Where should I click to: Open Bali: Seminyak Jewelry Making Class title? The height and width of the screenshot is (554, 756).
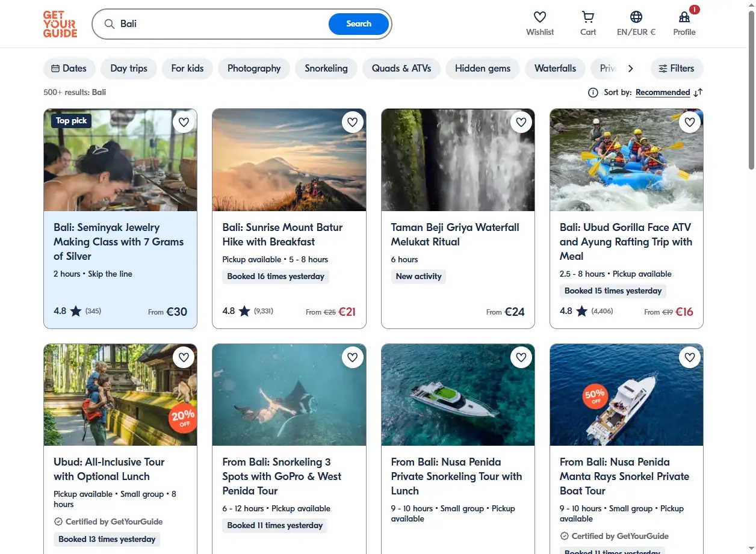pyautogui.click(x=118, y=242)
